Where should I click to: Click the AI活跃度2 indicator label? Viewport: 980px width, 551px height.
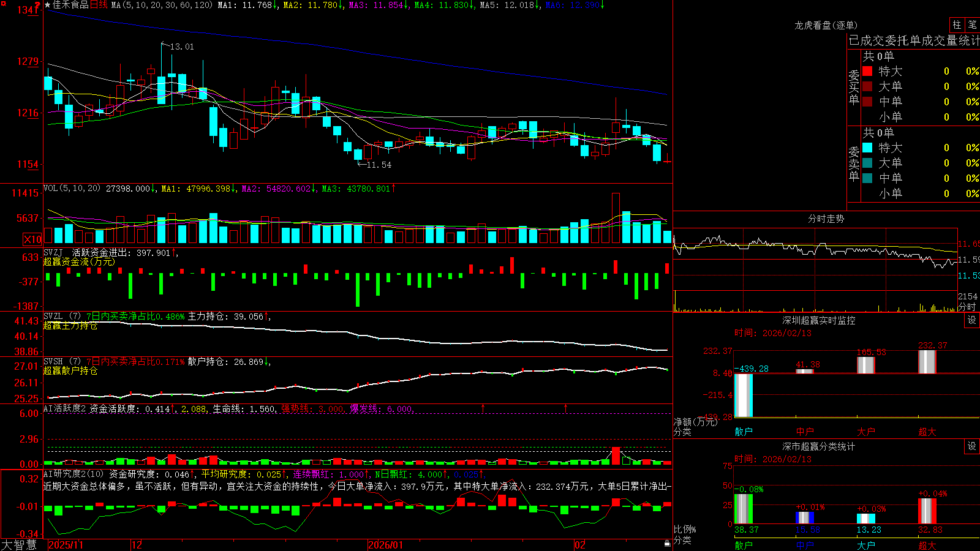[x=65, y=408]
